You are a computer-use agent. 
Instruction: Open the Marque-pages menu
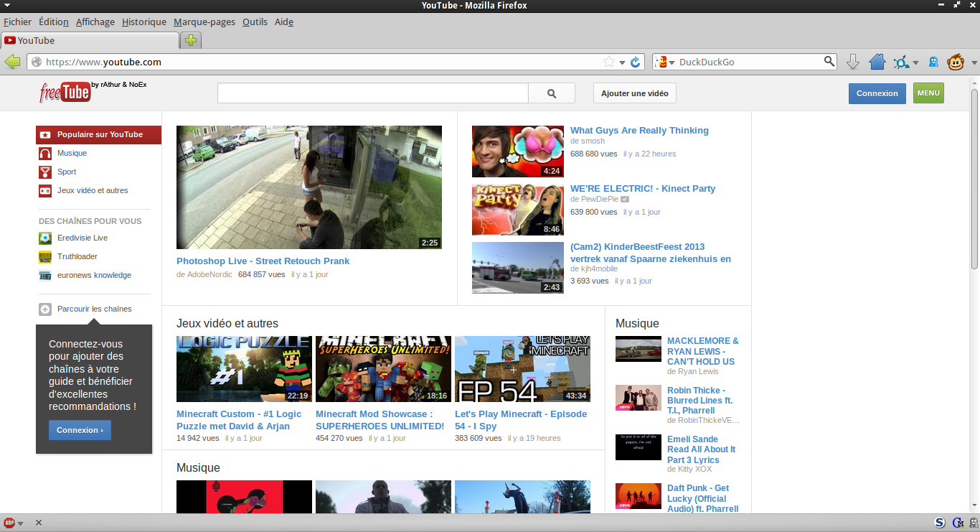pyautogui.click(x=204, y=22)
